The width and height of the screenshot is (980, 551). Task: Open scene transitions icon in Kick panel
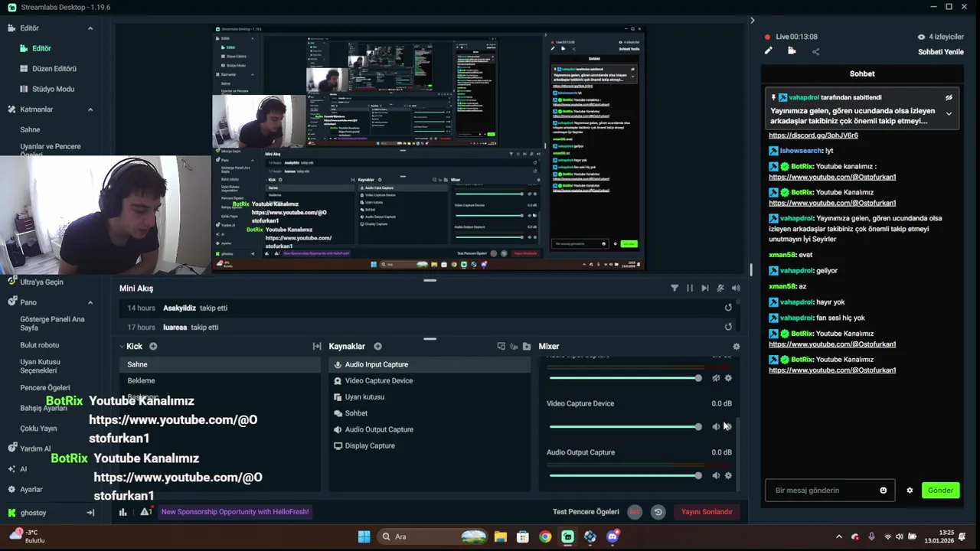[x=317, y=346]
